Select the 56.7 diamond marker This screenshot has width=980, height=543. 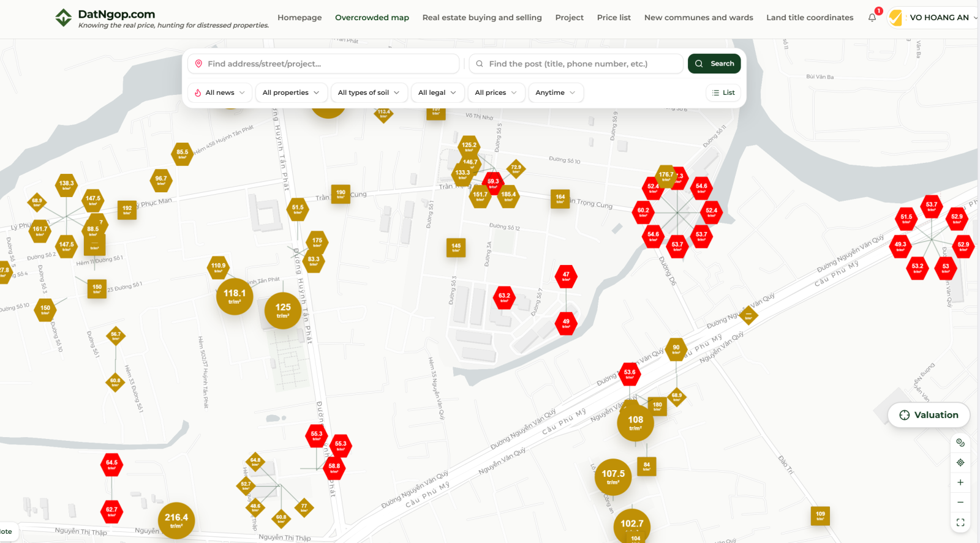pos(116,335)
